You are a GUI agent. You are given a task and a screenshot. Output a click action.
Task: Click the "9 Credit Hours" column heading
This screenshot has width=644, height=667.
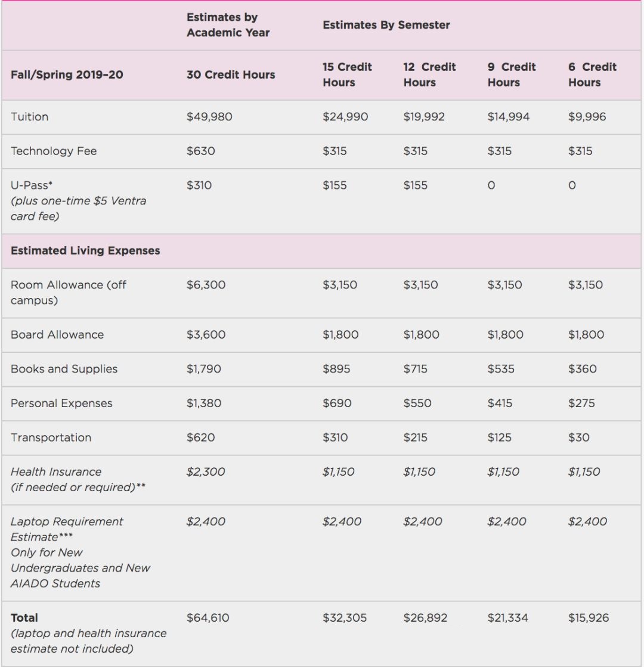click(511, 75)
